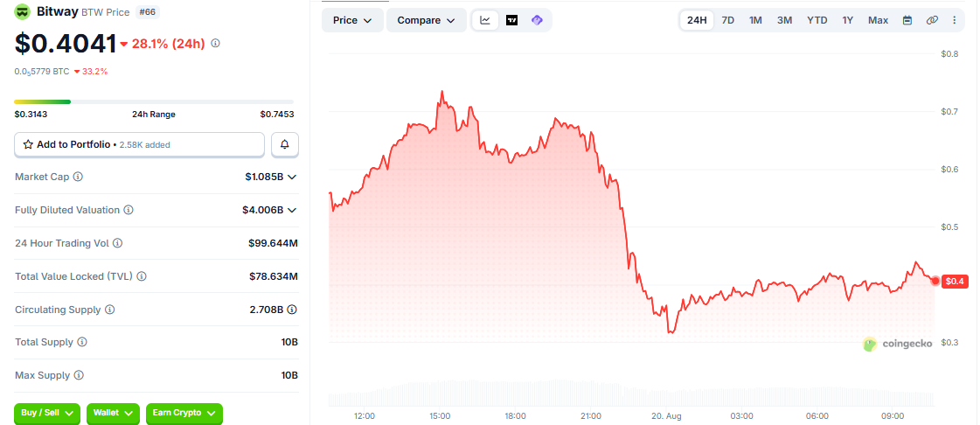Open the Price dropdown
Image resolution: width=980 pixels, height=425 pixels.
tap(352, 20)
